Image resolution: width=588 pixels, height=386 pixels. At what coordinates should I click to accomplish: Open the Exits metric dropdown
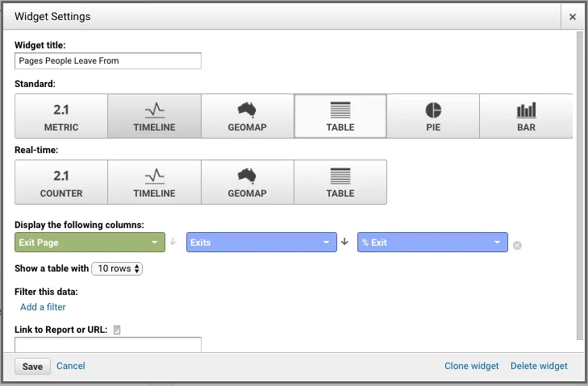pyautogui.click(x=261, y=242)
